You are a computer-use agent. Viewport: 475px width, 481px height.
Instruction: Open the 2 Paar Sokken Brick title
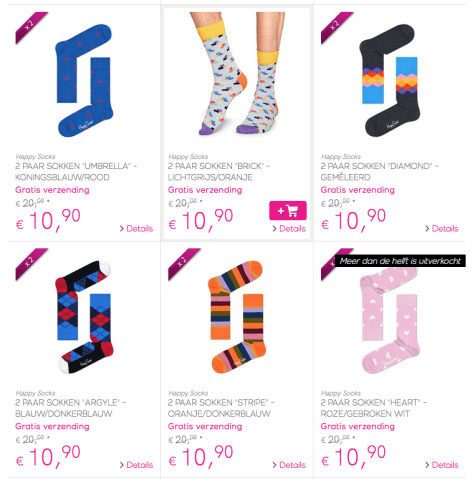219,171
